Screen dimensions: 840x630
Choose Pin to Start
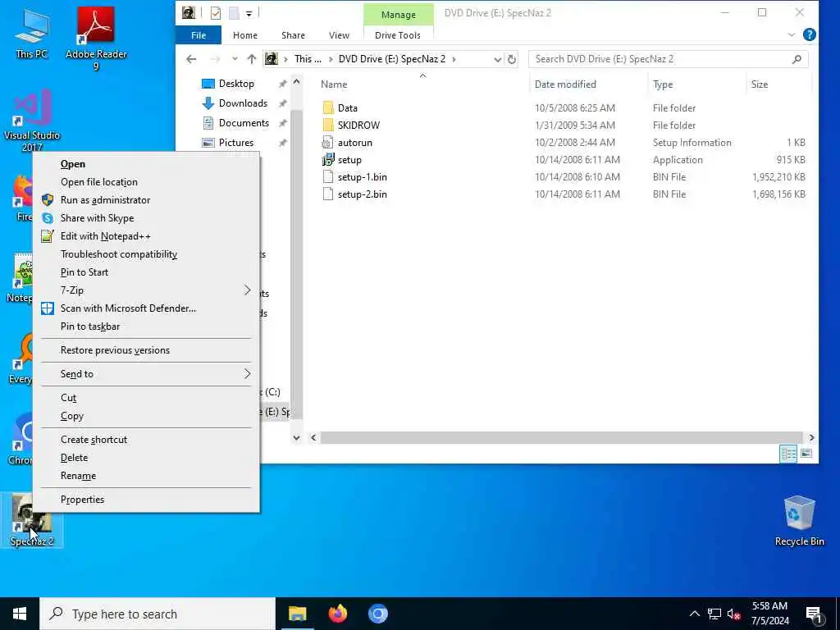tap(146, 272)
